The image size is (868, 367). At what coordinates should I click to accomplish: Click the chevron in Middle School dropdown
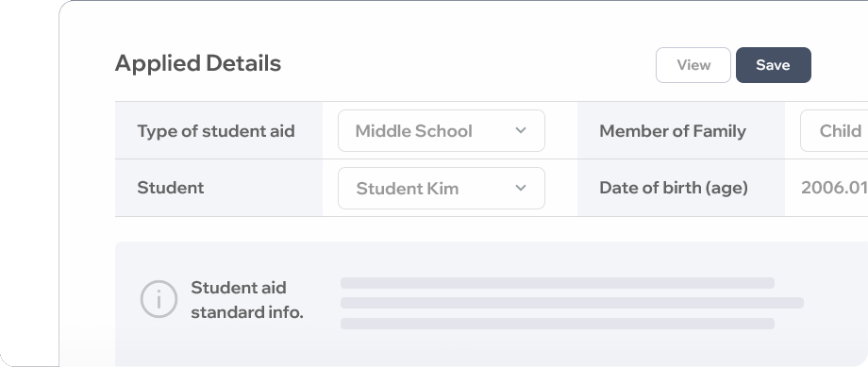tap(521, 130)
